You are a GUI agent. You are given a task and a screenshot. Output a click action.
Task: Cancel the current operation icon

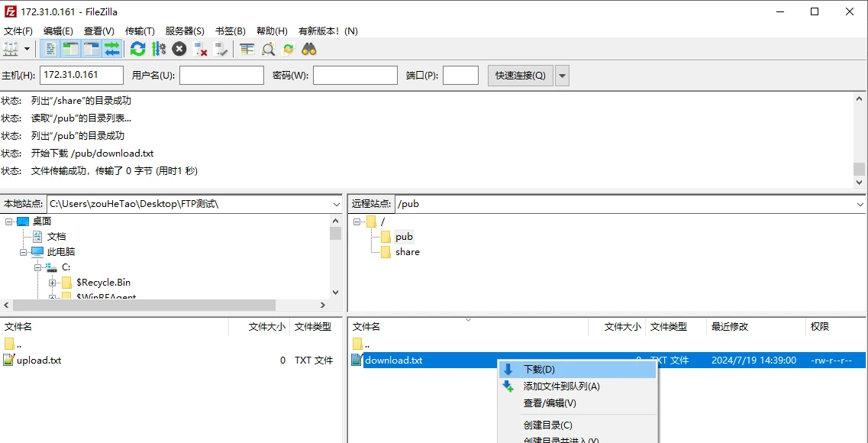(179, 50)
